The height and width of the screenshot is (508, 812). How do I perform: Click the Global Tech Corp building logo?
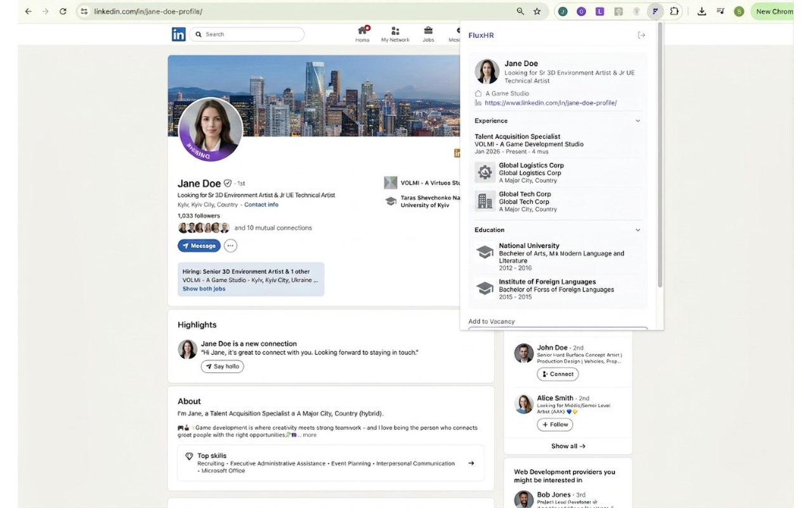pyautogui.click(x=485, y=201)
